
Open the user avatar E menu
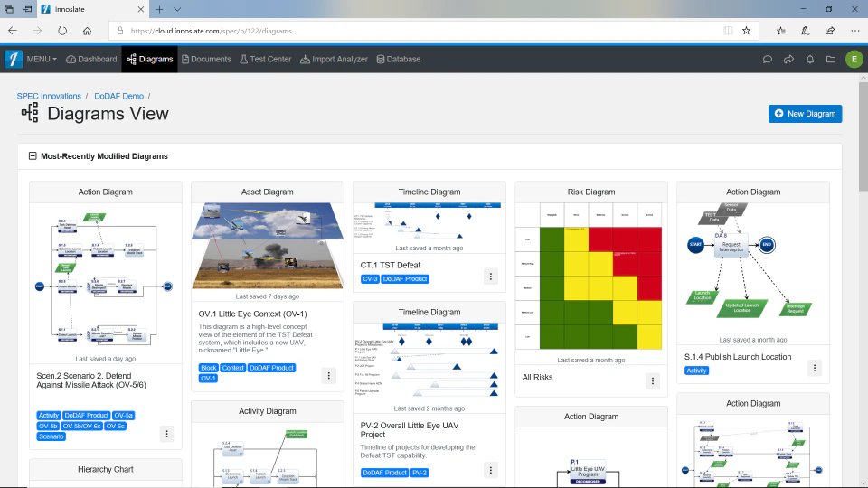pos(854,60)
